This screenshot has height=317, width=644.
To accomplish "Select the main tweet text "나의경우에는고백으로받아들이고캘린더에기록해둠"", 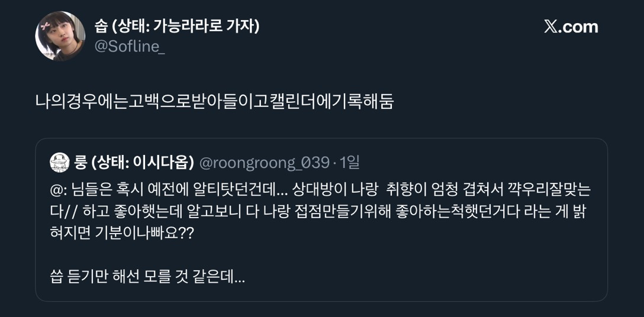I will point(214,102).
